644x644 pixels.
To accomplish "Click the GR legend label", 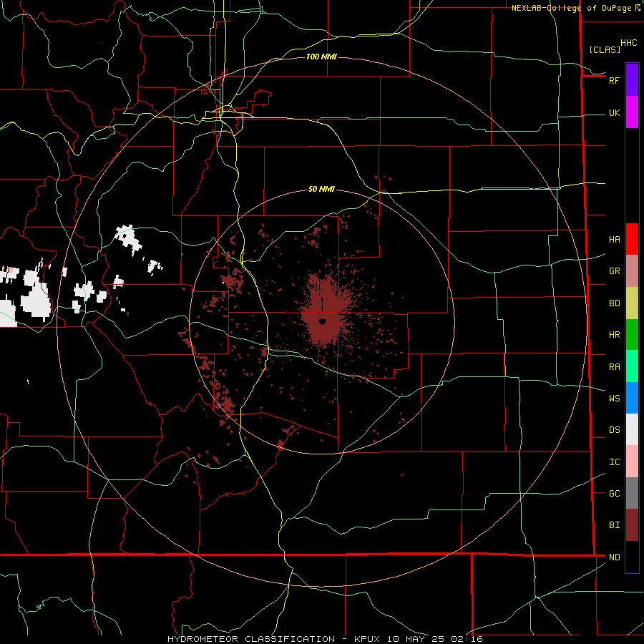I will pyautogui.click(x=614, y=270).
